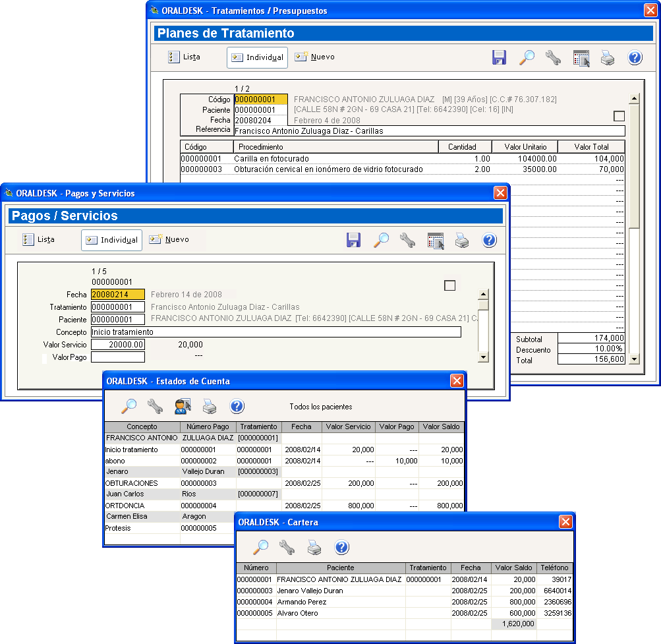The image size is (661, 644).
Task: Open search magnifier in Pagos / Servicios
Action: (381, 240)
